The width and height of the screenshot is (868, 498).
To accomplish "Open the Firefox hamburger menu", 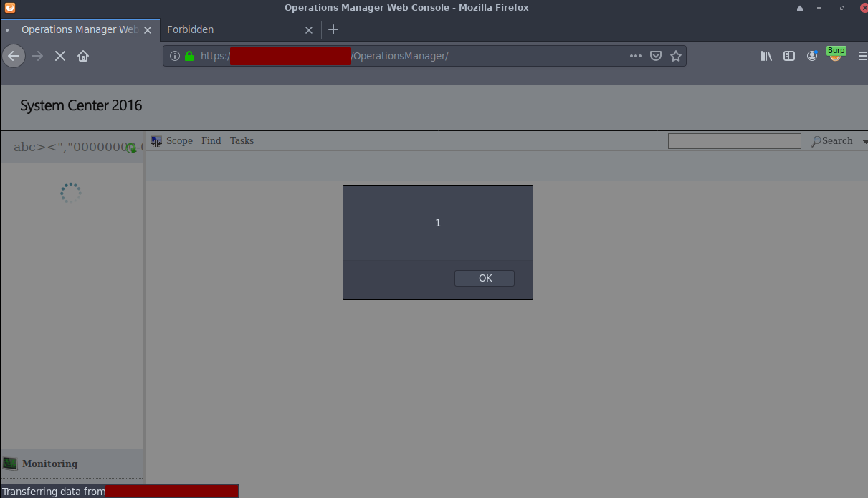I will 862,56.
